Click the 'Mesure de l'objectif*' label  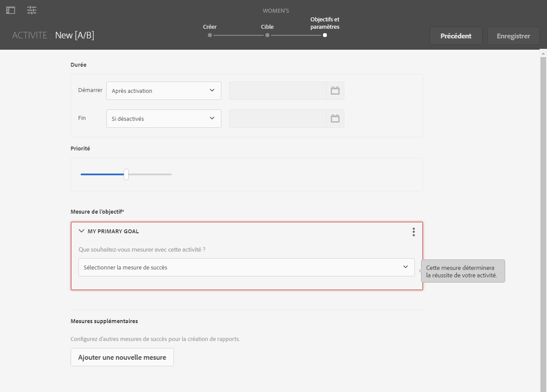tap(97, 212)
